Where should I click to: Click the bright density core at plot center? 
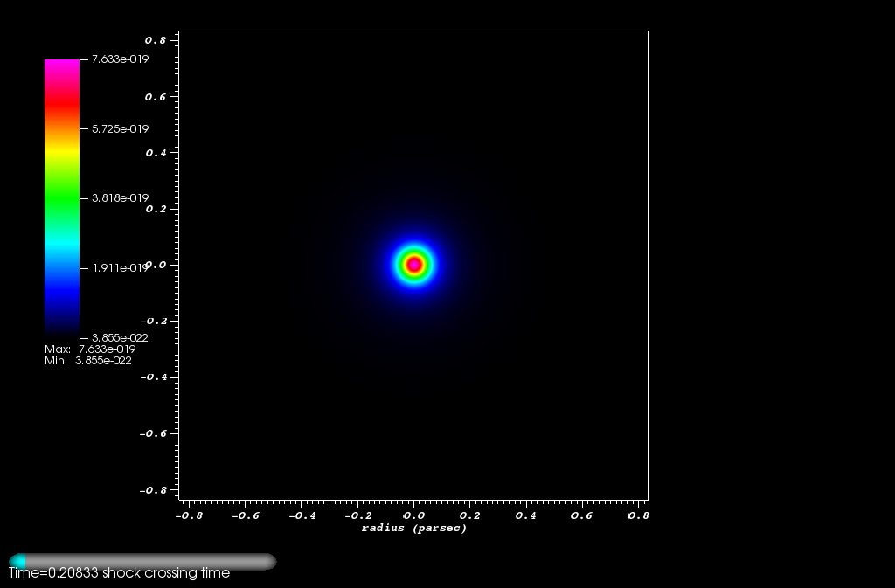[413, 265]
